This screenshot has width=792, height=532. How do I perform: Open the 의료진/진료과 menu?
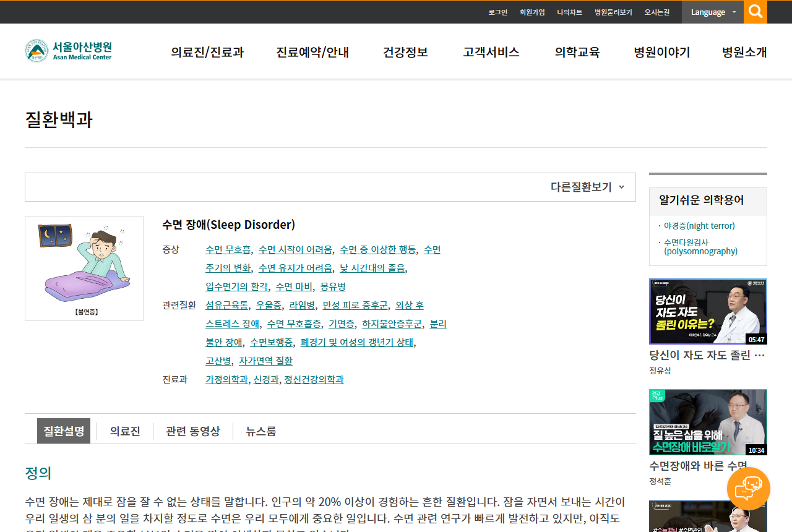pyautogui.click(x=207, y=53)
